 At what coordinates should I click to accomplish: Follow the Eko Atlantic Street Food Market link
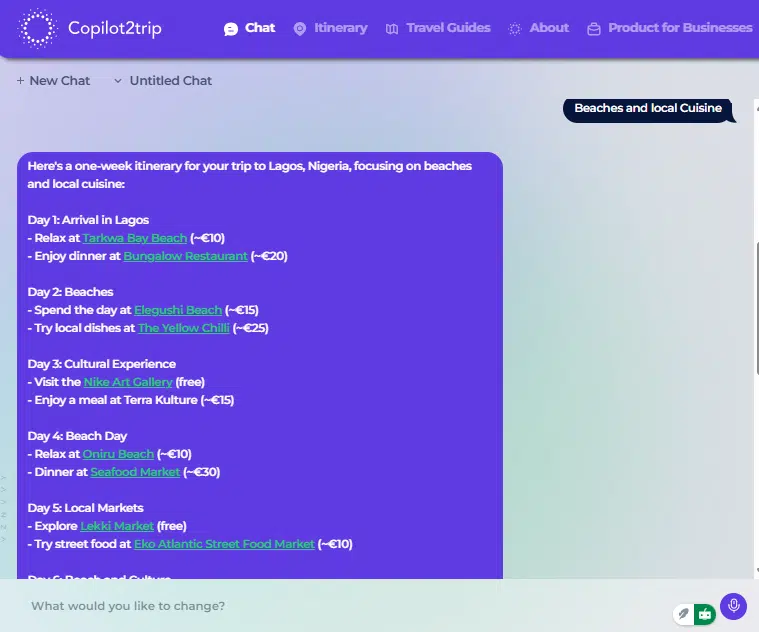click(x=224, y=544)
